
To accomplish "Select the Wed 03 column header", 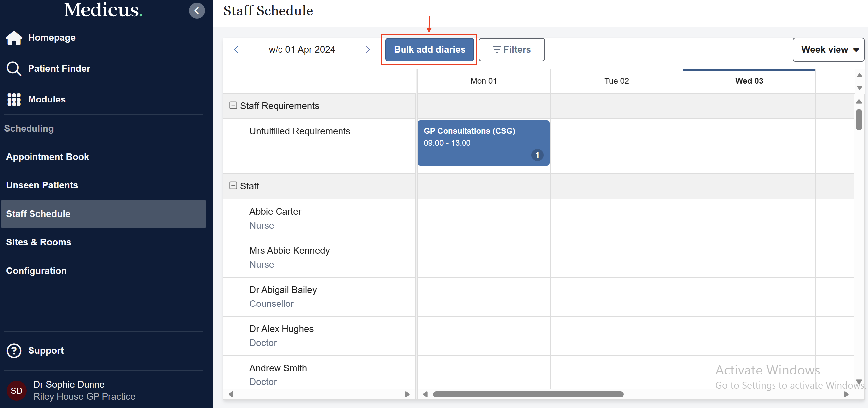I will (749, 81).
